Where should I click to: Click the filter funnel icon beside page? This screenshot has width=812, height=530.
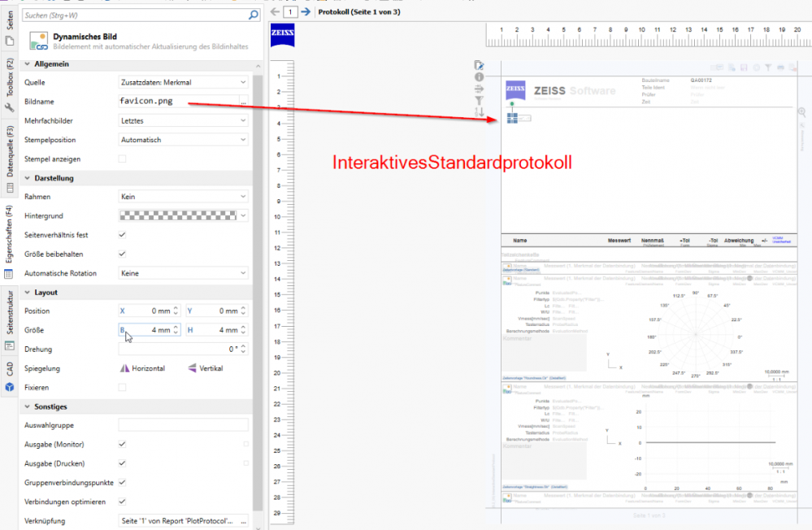480,100
